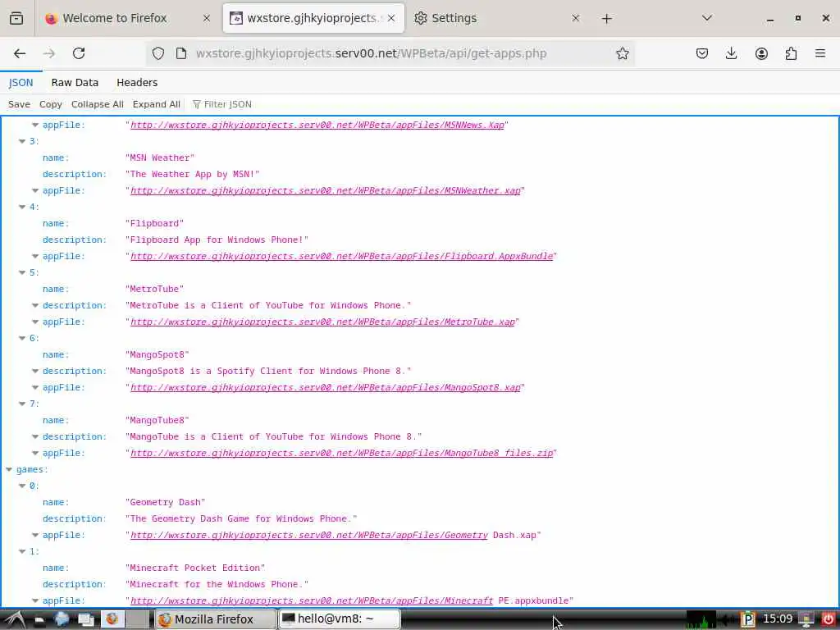840x630 pixels.
Task: Select "Flipboard App for Windows Phone!" text
Action: [x=217, y=240]
